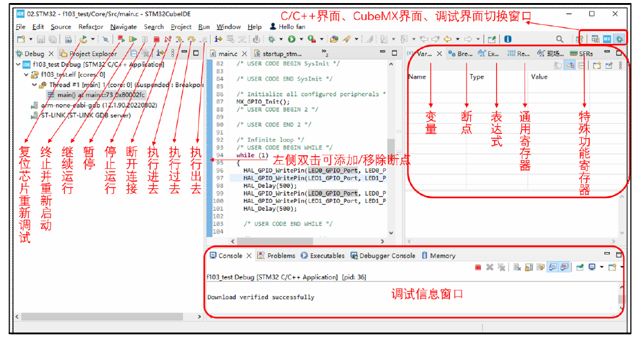644x338 pixels.
Task: Show the hidden editor tabs list
Action: 324,52
